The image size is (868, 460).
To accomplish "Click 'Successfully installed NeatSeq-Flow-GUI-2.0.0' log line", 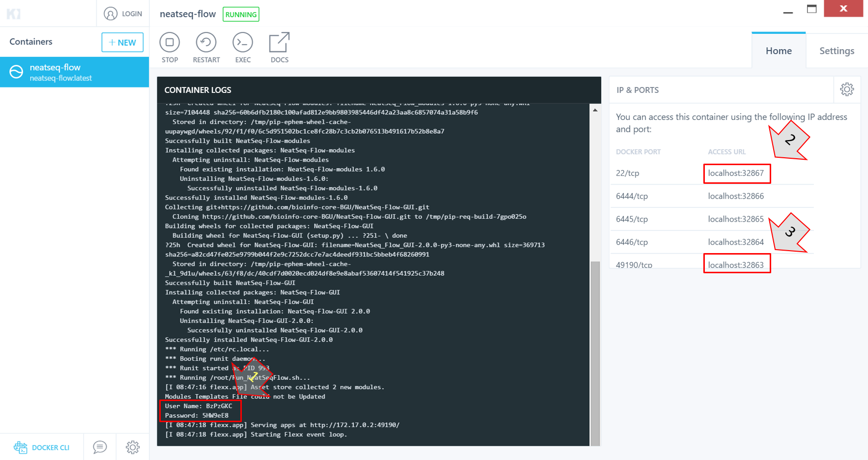I will click(x=249, y=340).
